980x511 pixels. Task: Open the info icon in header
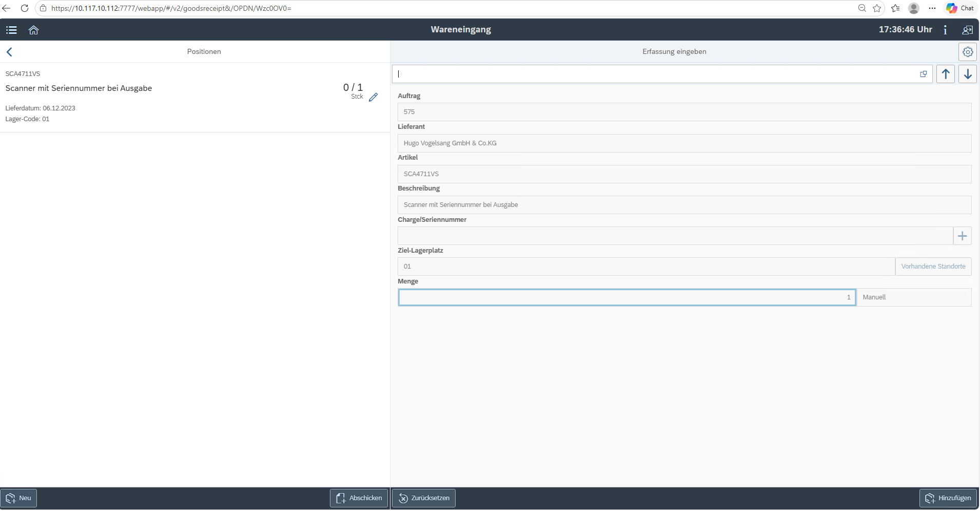[945, 30]
